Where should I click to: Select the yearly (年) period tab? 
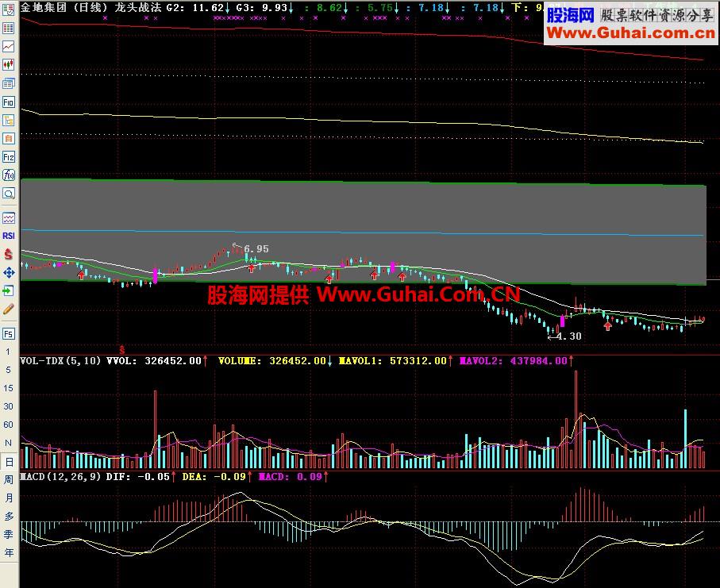tap(9, 552)
